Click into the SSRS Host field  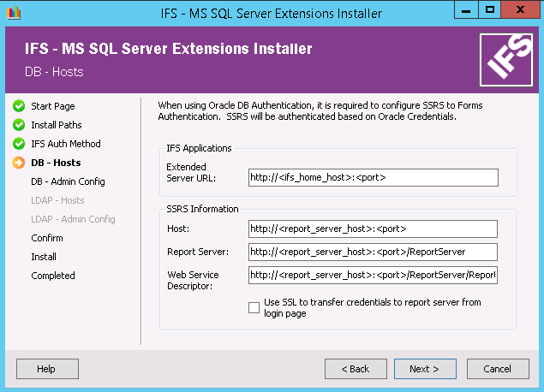(x=373, y=229)
